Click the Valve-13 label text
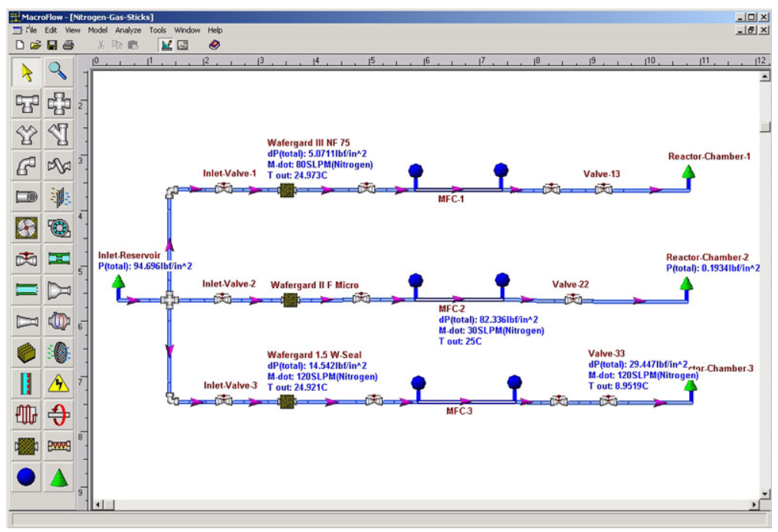This screenshot has height=532, width=778. click(602, 174)
